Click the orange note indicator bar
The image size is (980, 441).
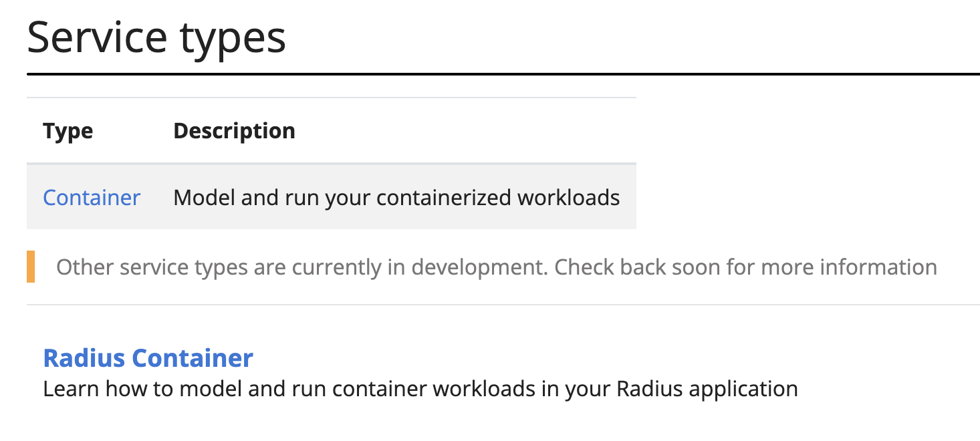click(29, 267)
